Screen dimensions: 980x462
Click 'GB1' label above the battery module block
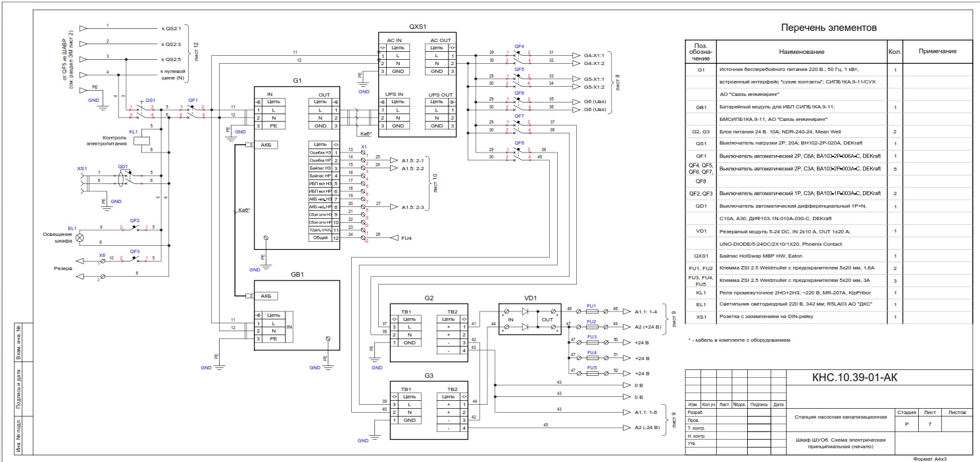(297, 275)
